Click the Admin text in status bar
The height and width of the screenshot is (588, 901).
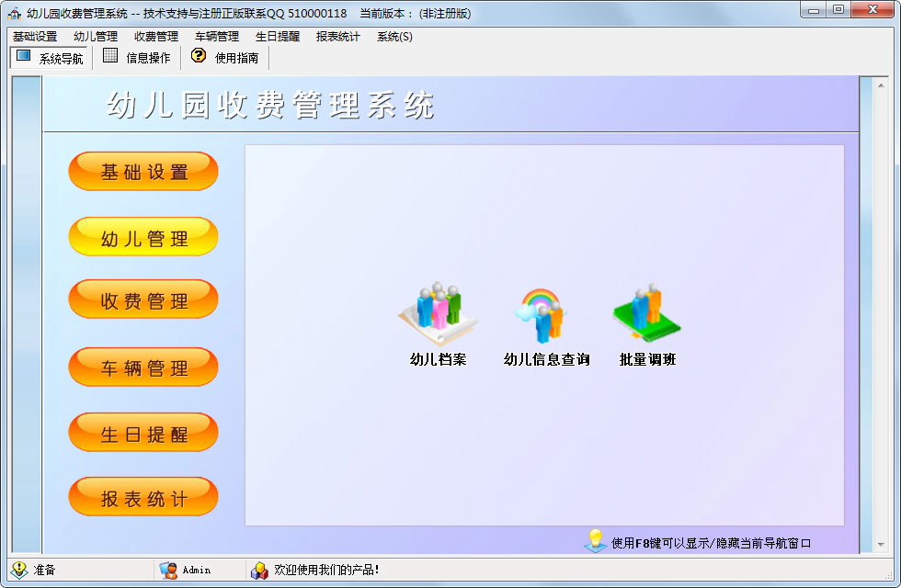pos(197,571)
